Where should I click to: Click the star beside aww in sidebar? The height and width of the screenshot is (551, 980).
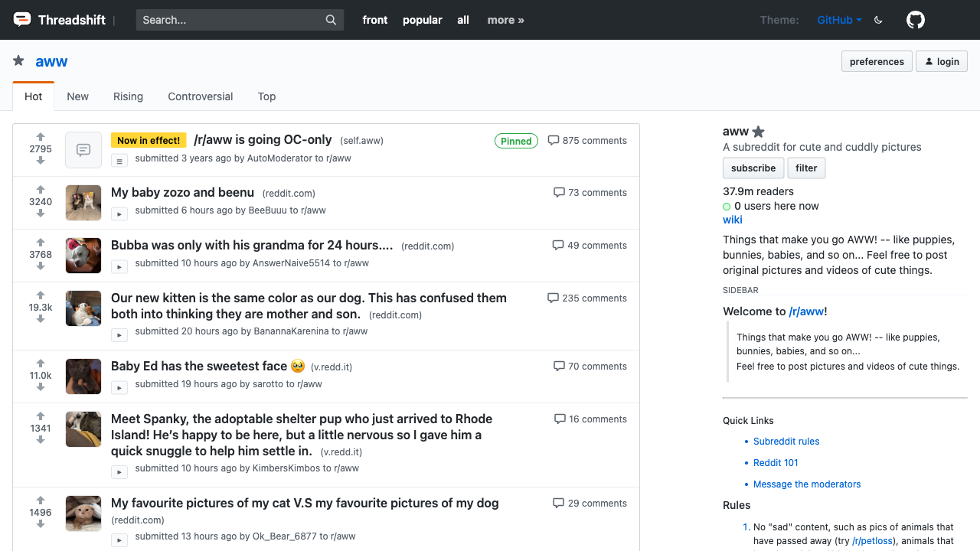(x=759, y=132)
